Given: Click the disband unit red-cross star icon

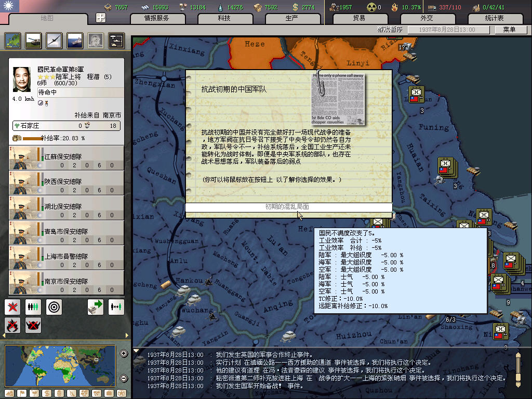Looking at the screenshot, I should [x=12, y=307].
